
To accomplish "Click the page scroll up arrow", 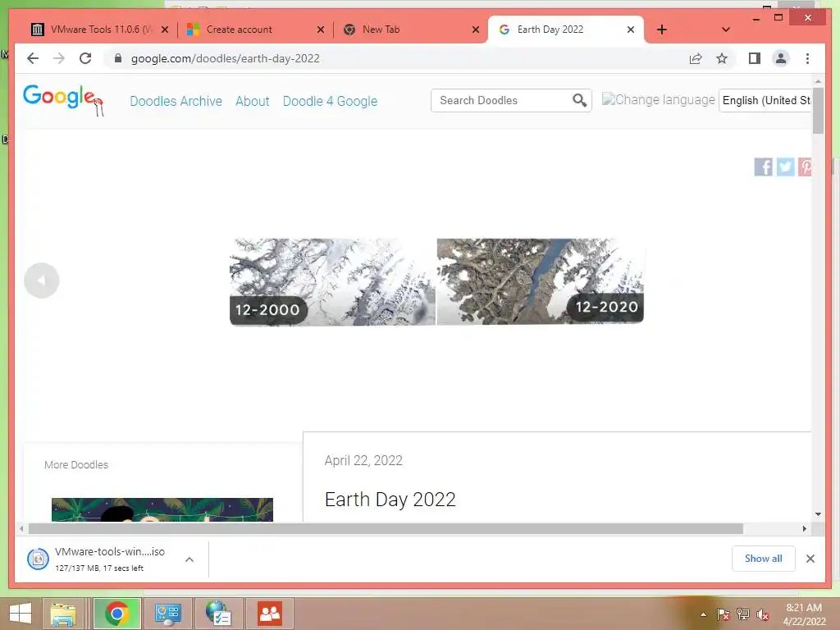I will click(818, 81).
